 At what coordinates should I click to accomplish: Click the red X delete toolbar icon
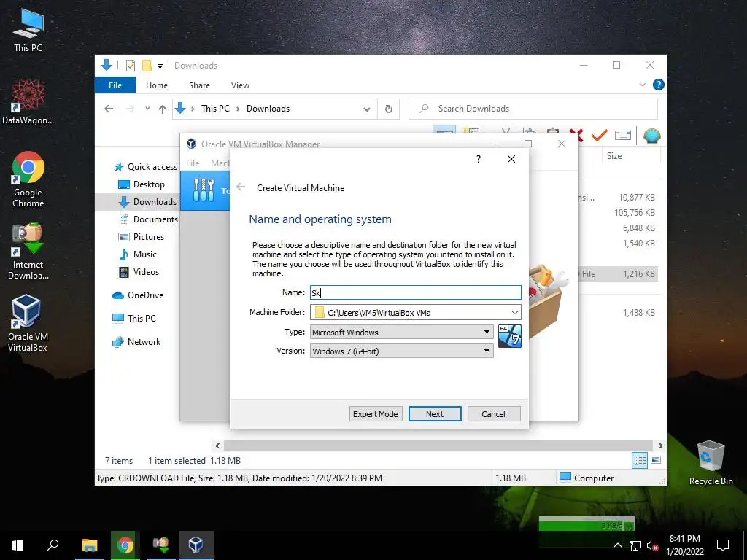(576, 136)
